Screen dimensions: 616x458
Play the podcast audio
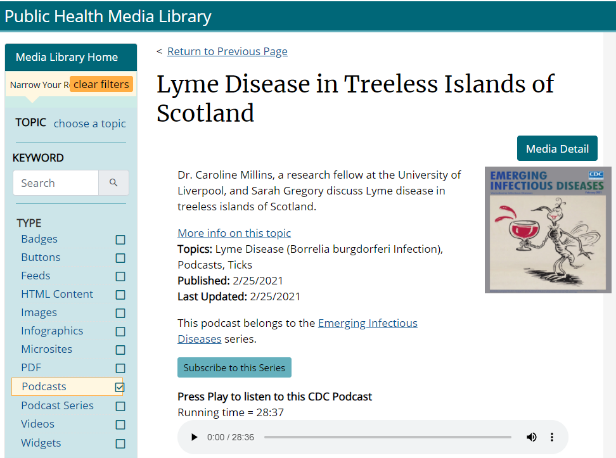pyautogui.click(x=193, y=437)
